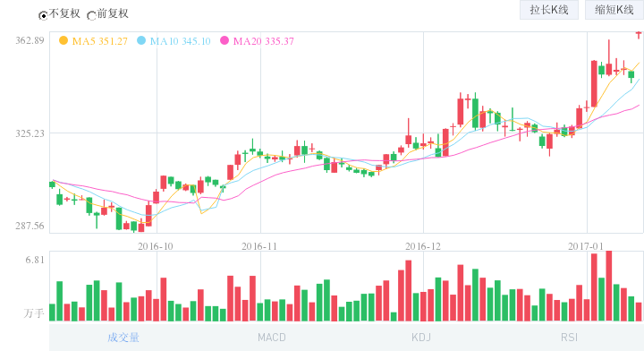Viewport: 644px width, 351px height.
Task: Switch to the MACD tab
Action: point(272,338)
